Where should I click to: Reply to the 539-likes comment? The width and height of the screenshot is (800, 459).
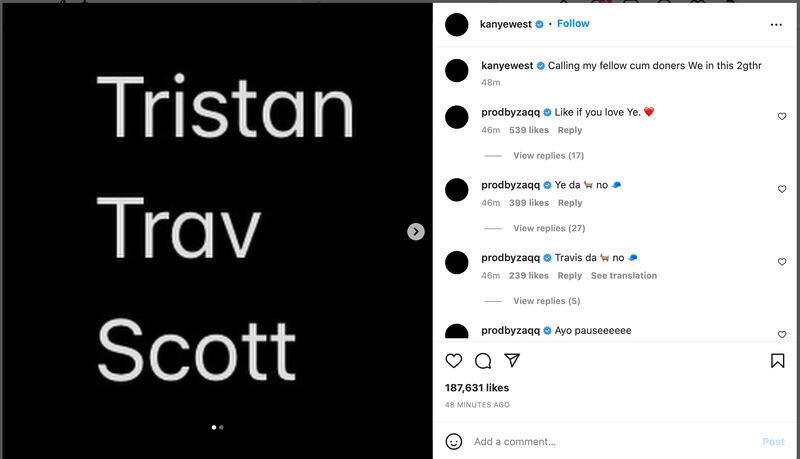[570, 130]
